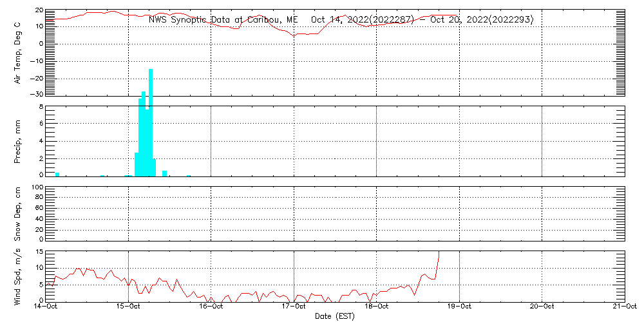Click the 'Air Temp, Deg C' axis title
This screenshot has width=644, height=322.
(17, 52)
